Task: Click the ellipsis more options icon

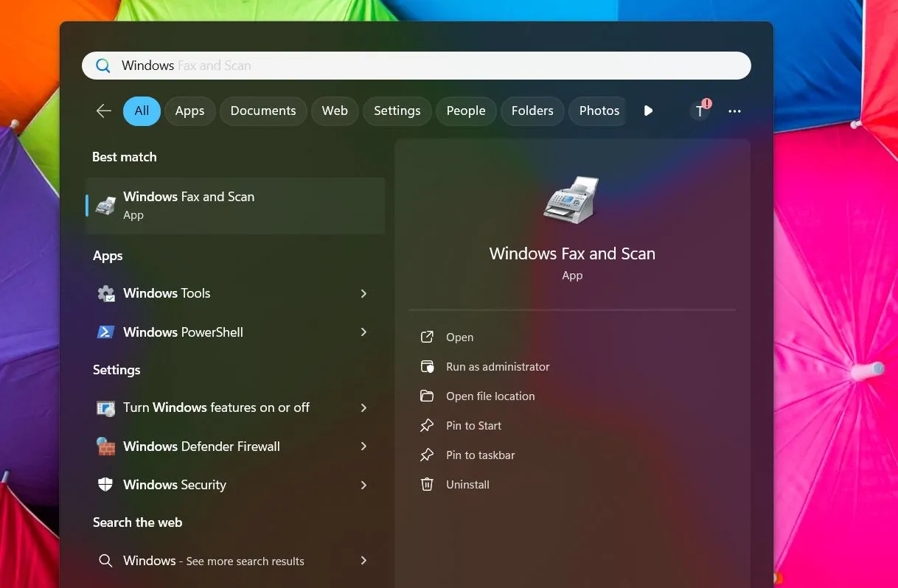Action: pyautogui.click(x=734, y=111)
